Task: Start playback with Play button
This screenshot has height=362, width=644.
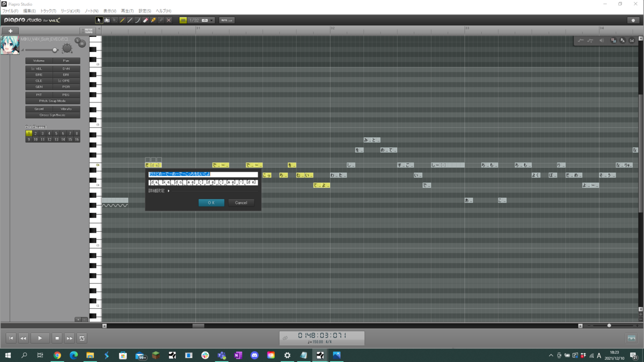Action: [x=40, y=338]
